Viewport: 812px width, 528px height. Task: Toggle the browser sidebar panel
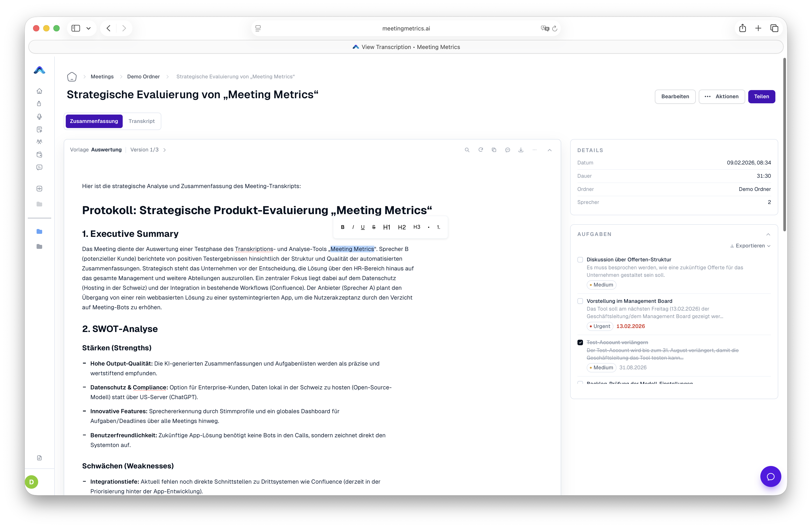pos(76,28)
